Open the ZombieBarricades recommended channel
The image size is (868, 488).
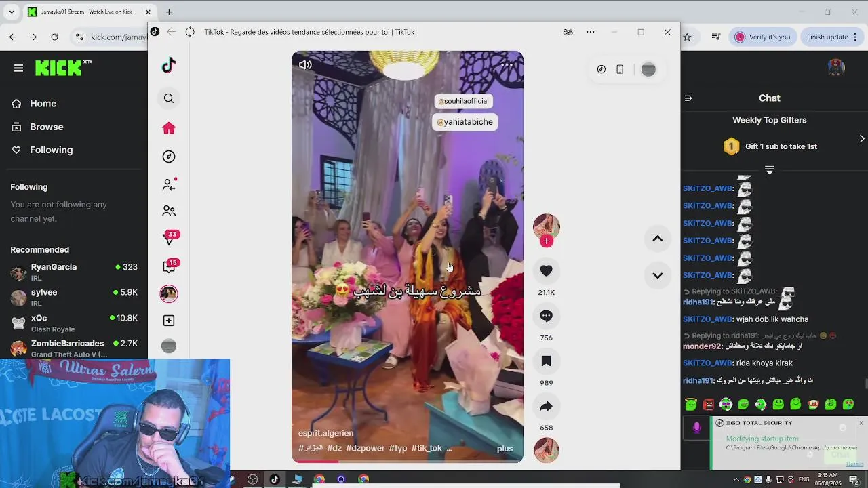click(74, 348)
